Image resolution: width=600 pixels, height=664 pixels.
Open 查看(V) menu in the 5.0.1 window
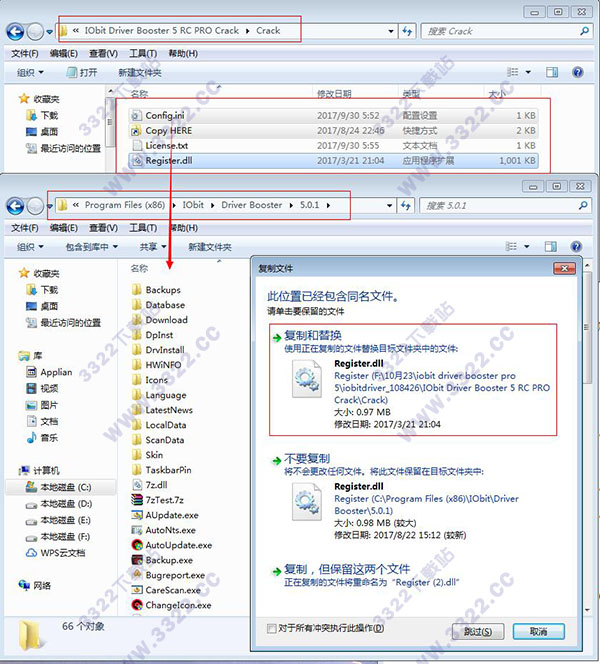[103, 228]
